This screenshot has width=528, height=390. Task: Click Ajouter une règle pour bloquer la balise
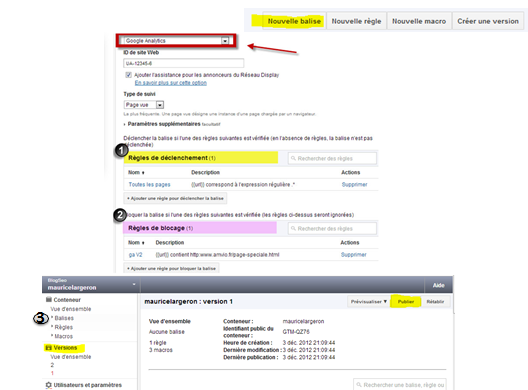coord(171,268)
